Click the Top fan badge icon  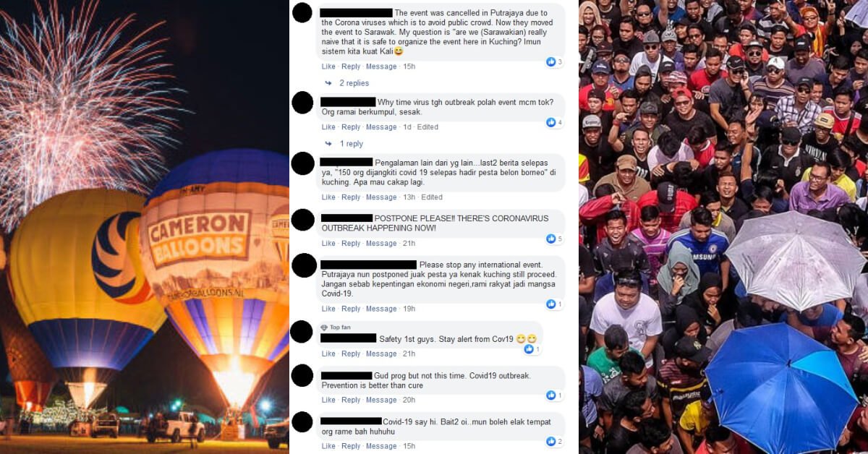[x=324, y=327]
